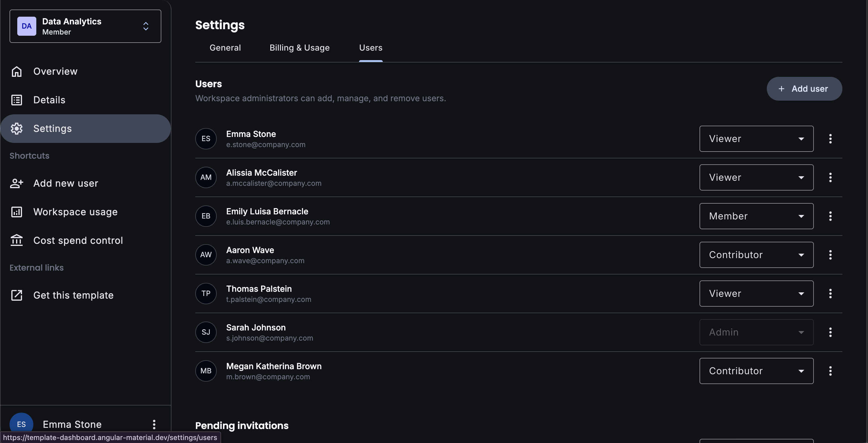Image resolution: width=868 pixels, height=443 pixels.
Task: Open the three-dot menu for Aaron Wave
Action: click(830, 255)
